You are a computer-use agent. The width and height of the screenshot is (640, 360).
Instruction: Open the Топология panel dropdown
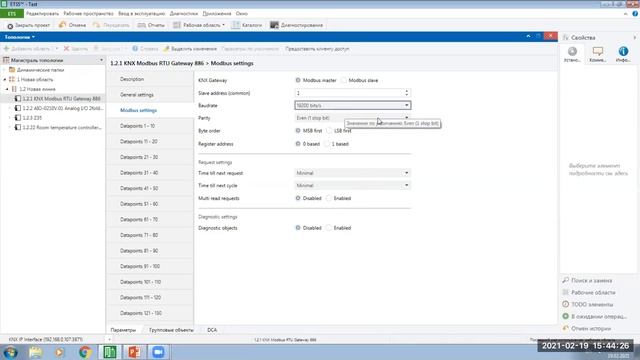20,37
